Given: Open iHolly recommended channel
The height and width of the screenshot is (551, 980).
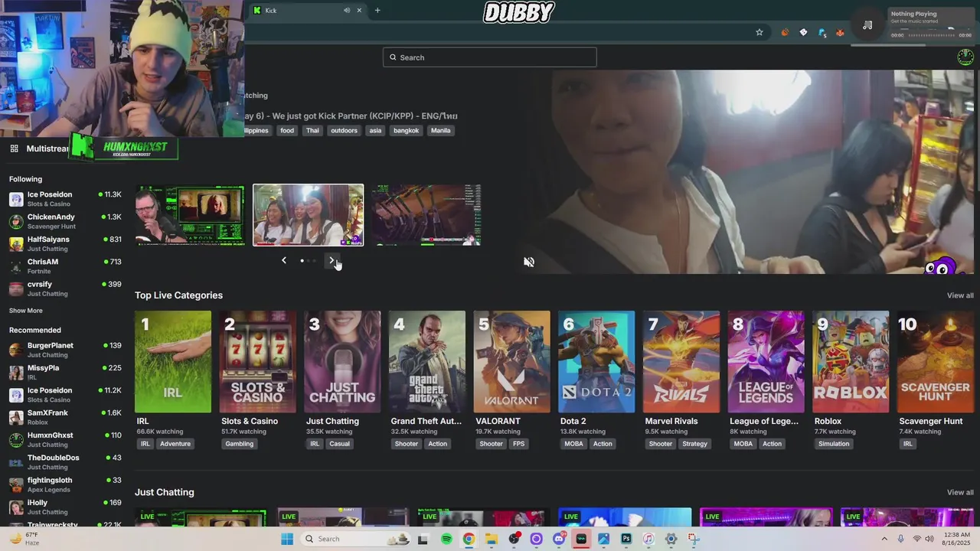Looking at the screenshot, I should (65, 507).
